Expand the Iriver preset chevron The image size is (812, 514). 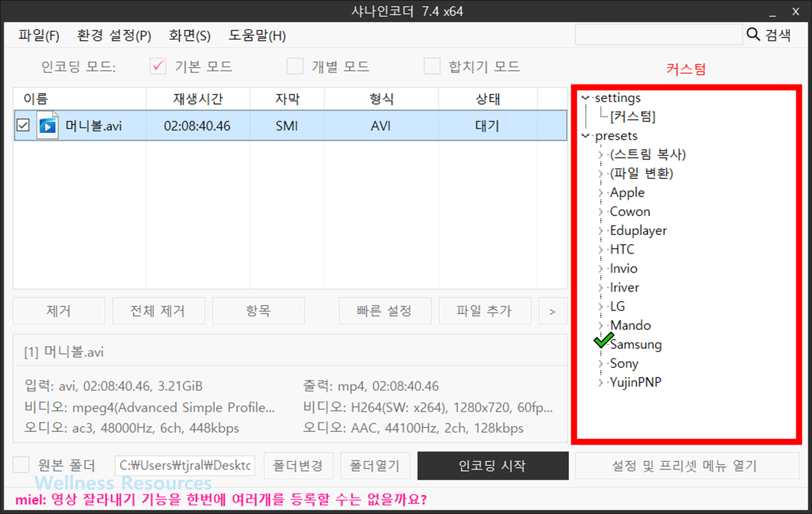tap(601, 288)
